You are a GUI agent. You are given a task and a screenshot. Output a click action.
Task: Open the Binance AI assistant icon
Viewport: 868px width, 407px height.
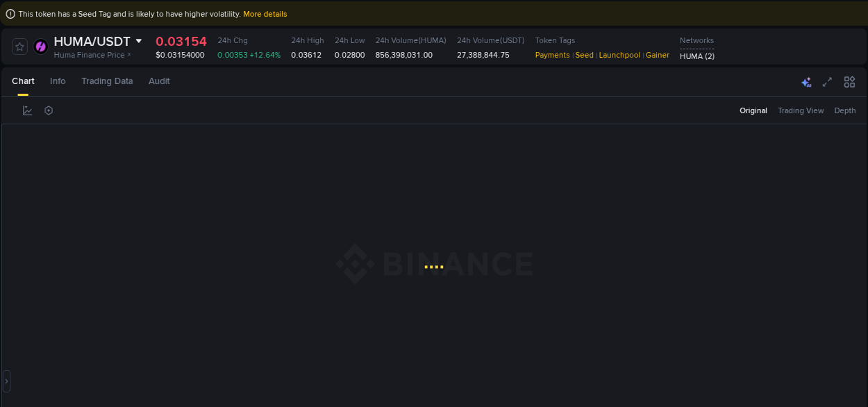(806, 81)
